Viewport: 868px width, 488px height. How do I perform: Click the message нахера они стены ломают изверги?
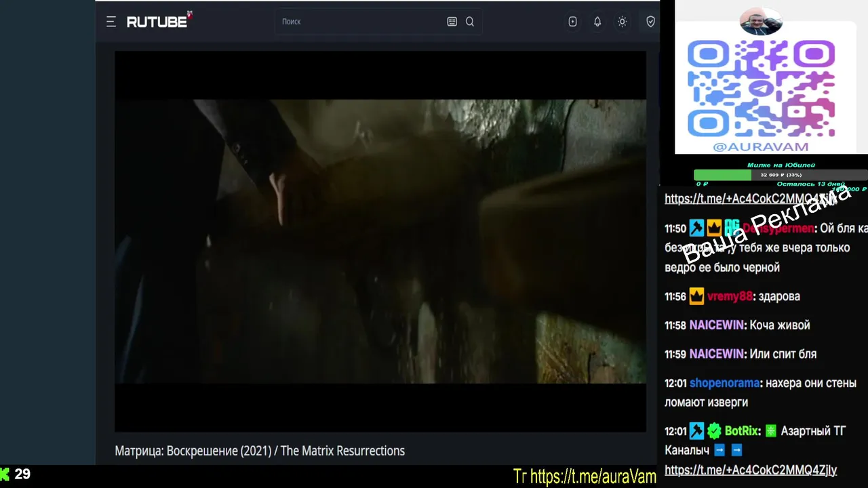tap(760, 392)
